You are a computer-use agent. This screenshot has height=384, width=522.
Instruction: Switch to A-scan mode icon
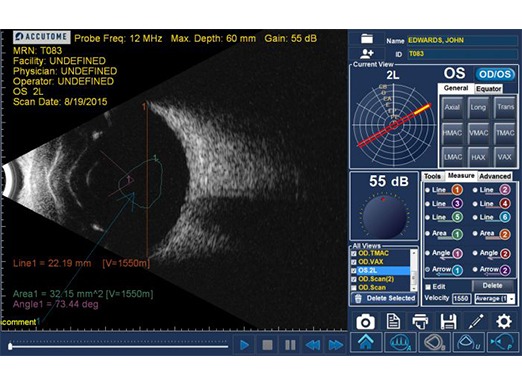(x=400, y=342)
